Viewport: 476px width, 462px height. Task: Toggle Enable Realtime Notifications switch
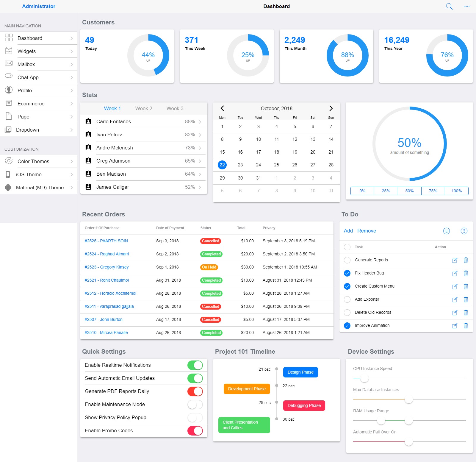(x=195, y=365)
